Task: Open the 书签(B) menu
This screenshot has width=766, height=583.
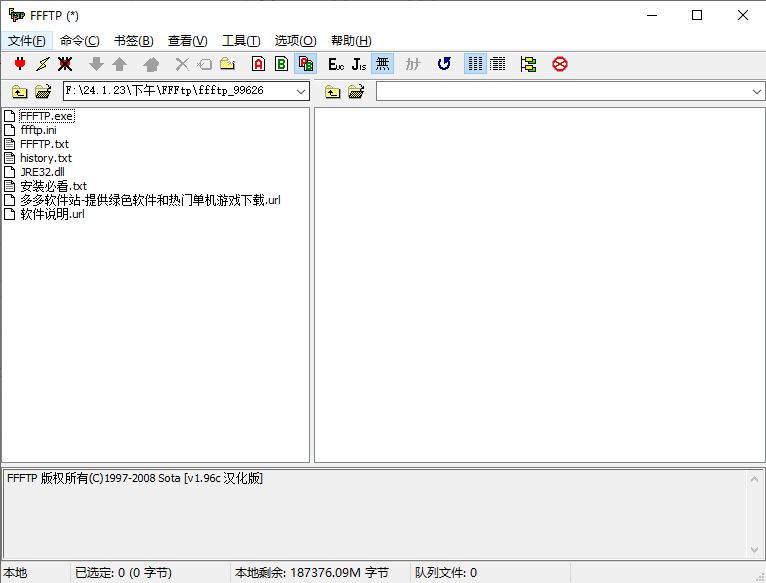Action: (133, 41)
